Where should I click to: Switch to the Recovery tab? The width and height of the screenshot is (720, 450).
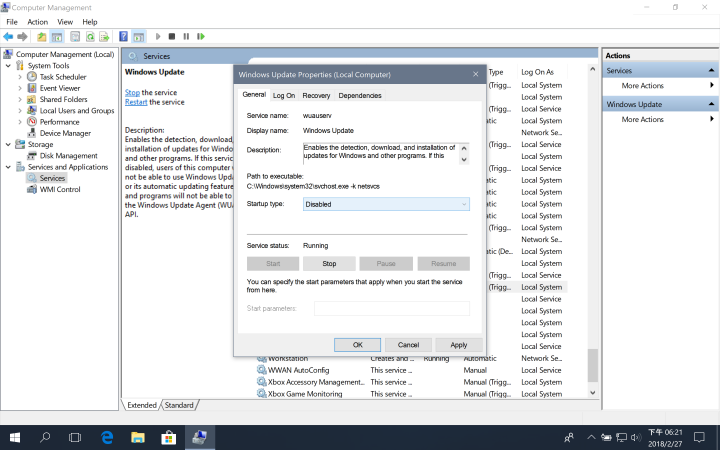tap(316, 96)
